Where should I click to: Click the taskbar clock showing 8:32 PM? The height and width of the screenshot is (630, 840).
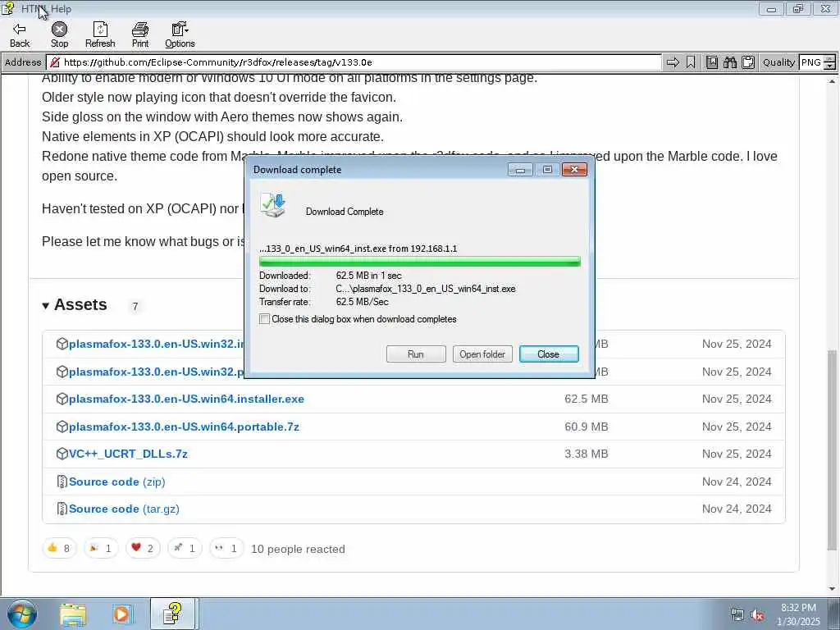pyautogui.click(x=798, y=614)
